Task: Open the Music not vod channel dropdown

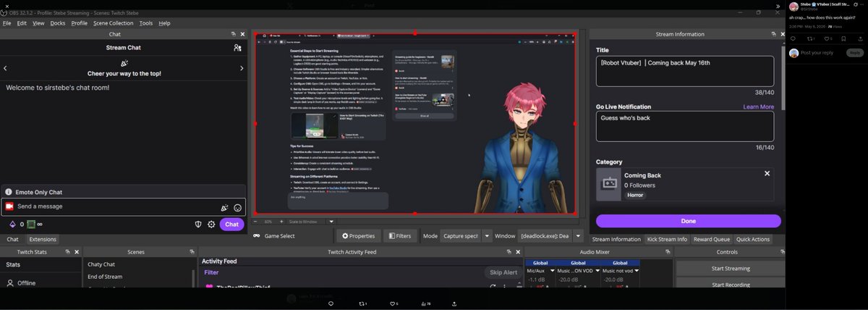Action: click(x=637, y=270)
